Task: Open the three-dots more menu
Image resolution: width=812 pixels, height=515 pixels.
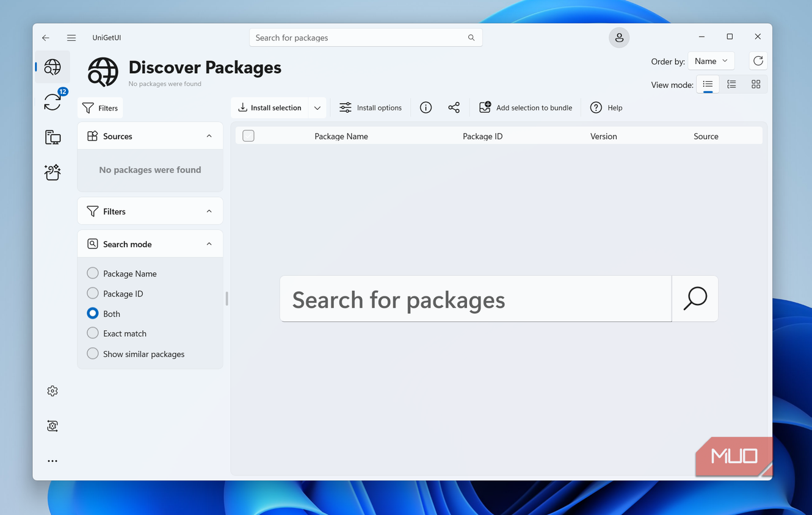Action: click(53, 461)
